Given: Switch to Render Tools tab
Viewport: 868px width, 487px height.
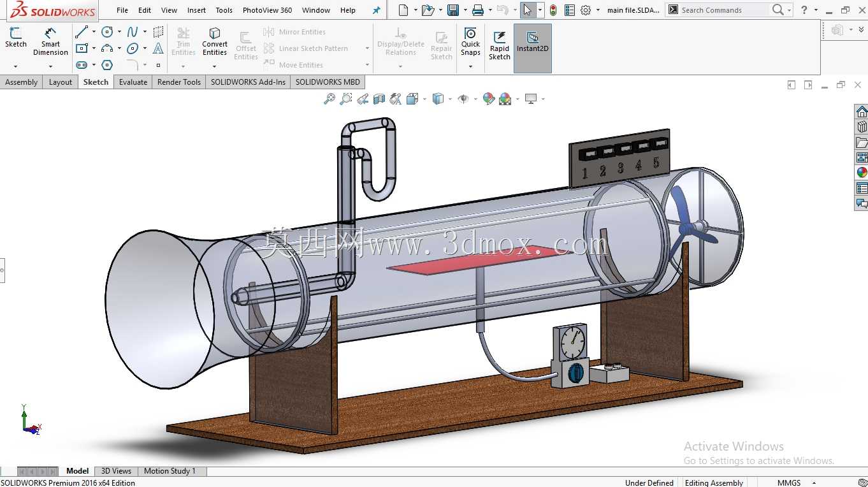Looking at the screenshot, I should pyautogui.click(x=179, y=82).
